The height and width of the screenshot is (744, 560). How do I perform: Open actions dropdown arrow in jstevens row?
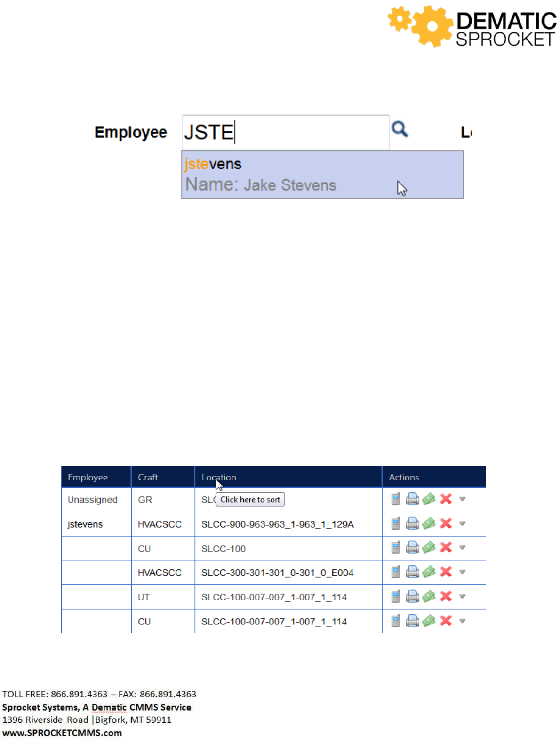tap(462, 524)
